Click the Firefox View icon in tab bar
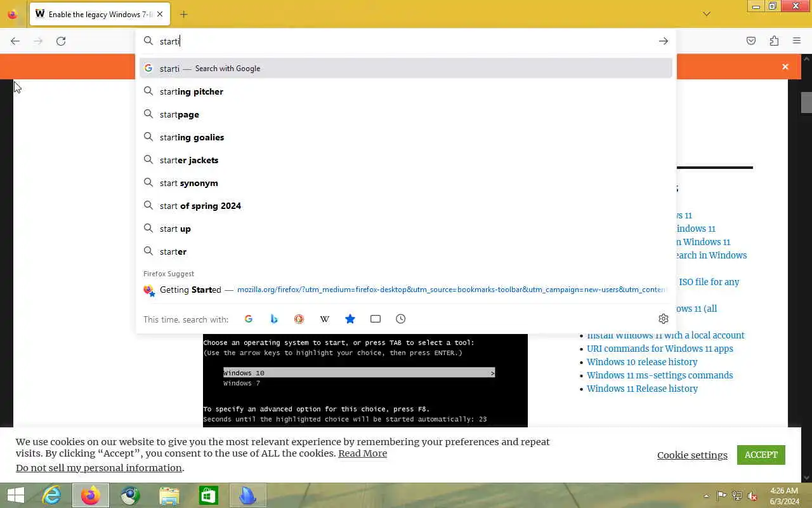 [x=12, y=14]
